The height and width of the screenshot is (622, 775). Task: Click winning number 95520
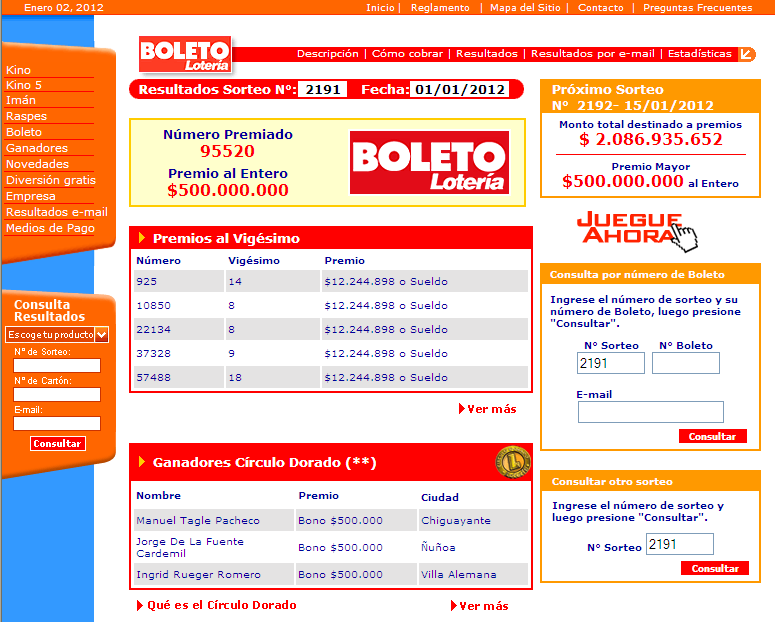pyautogui.click(x=227, y=151)
